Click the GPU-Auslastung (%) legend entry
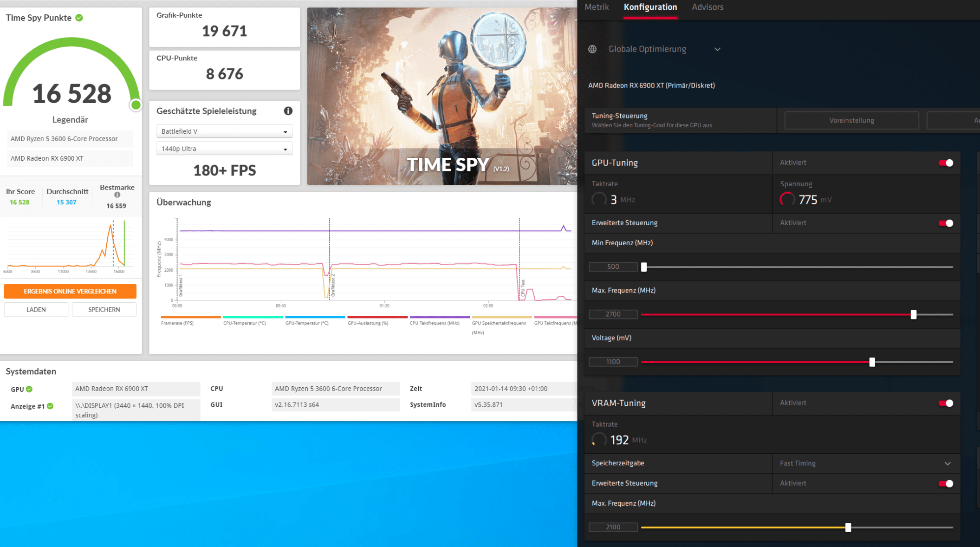Viewport: 980px width, 547px height. [377, 320]
